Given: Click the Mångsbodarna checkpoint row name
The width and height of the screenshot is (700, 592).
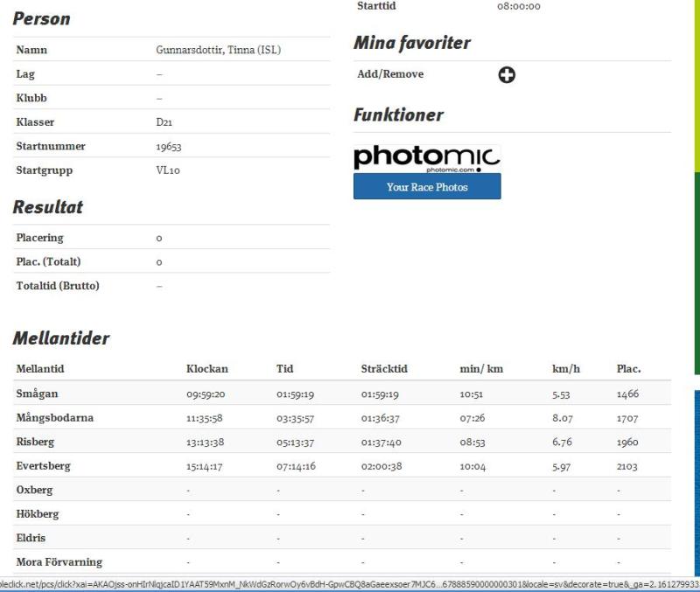Looking at the screenshot, I should pyautogui.click(x=55, y=418).
